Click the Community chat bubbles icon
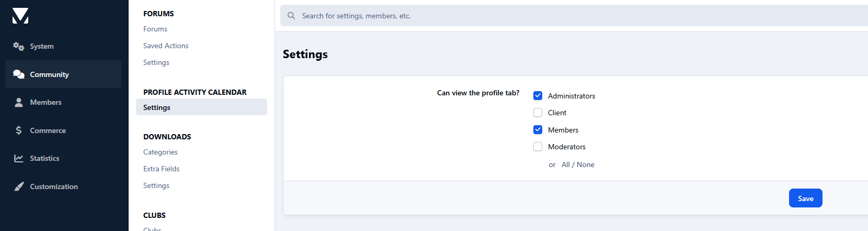868x231 pixels. pyautogui.click(x=19, y=74)
